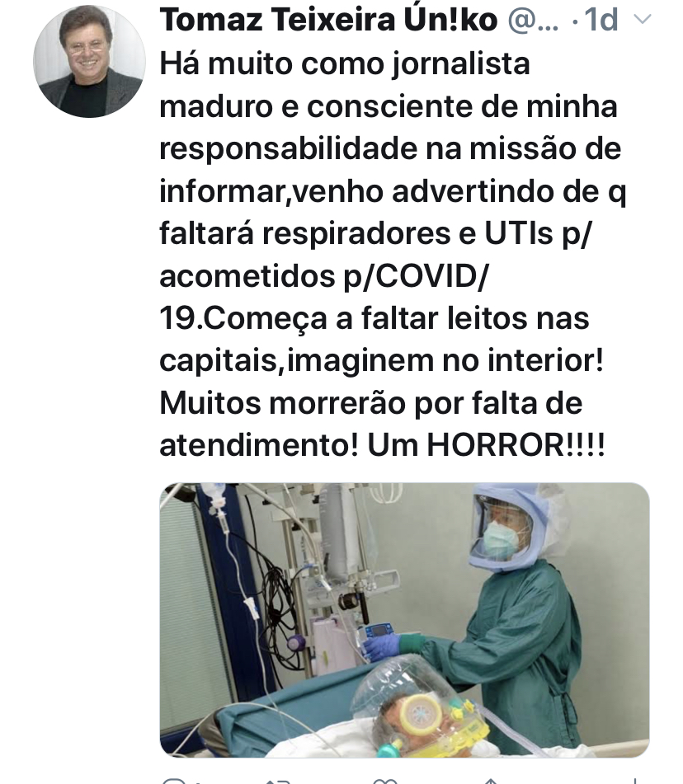The image size is (683, 784).
Task: Tap the line mentioning 'respiradores e UTIs'
Action: 375,233
